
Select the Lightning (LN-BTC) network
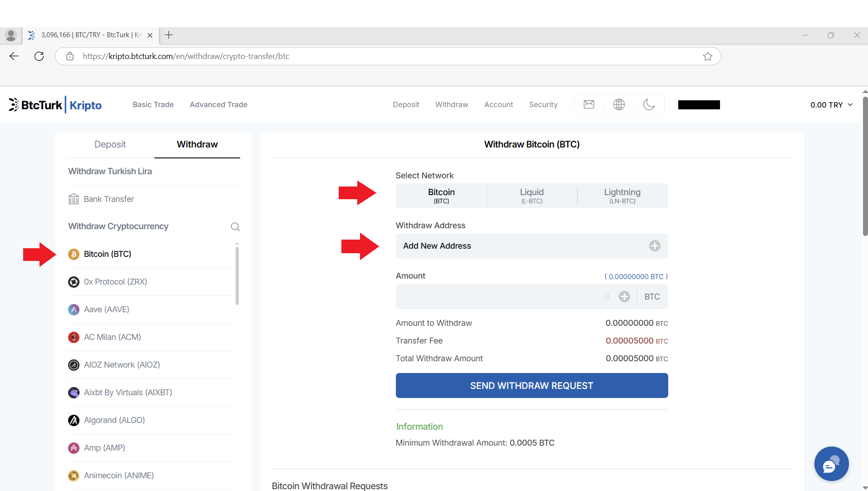(x=622, y=196)
